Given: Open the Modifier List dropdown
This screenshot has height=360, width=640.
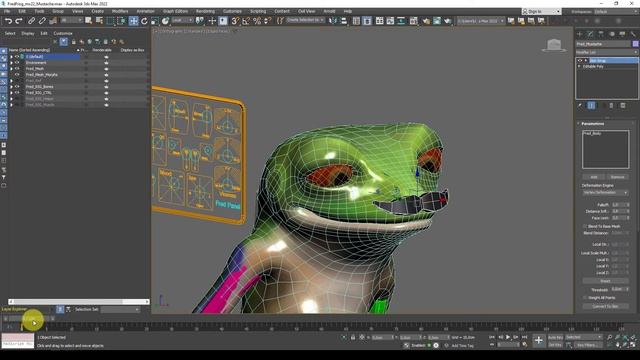Looking at the screenshot, I should coord(607,52).
